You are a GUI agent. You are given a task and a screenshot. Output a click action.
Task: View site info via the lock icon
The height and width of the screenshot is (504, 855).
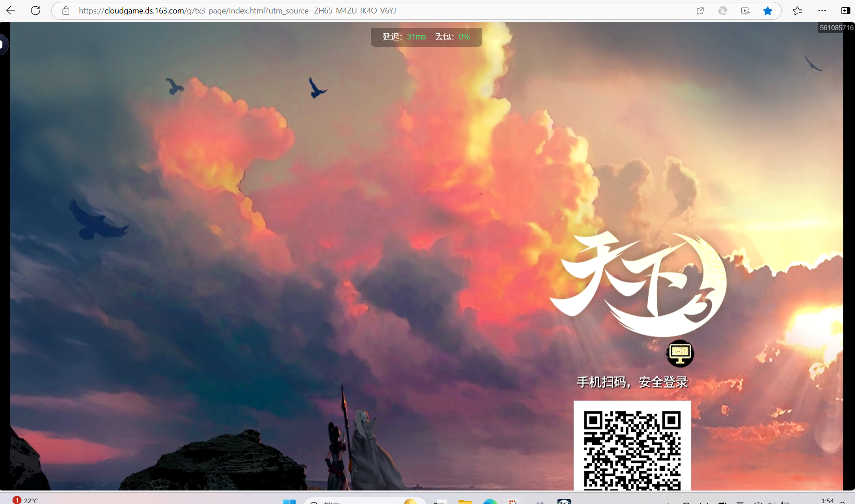pyautogui.click(x=66, y=11)
